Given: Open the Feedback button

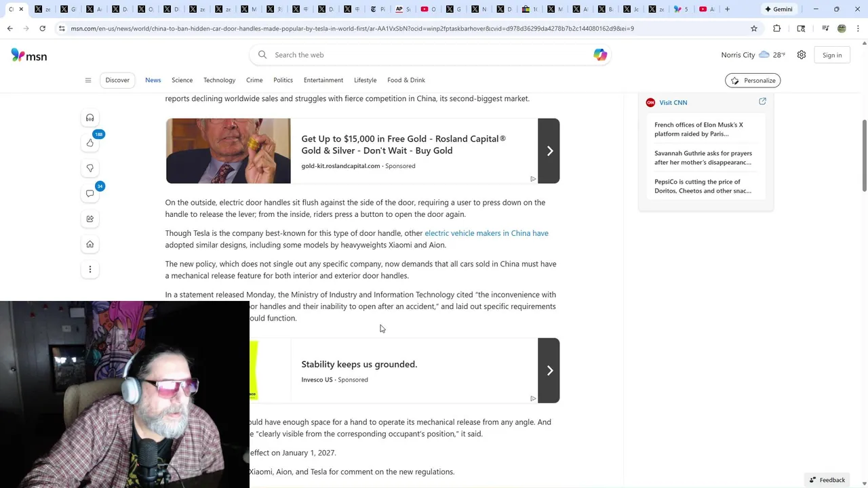Looking at the screenshot, I should coord(827,480).
